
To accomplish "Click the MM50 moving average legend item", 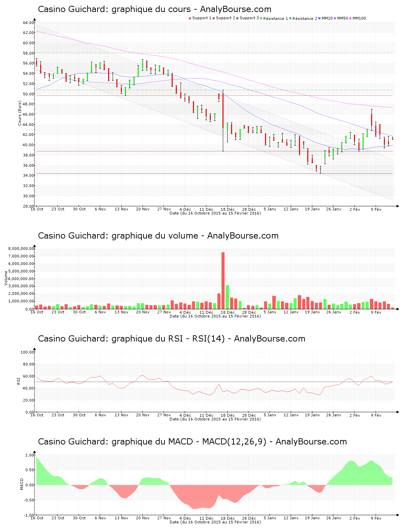I will coord(342,18).
